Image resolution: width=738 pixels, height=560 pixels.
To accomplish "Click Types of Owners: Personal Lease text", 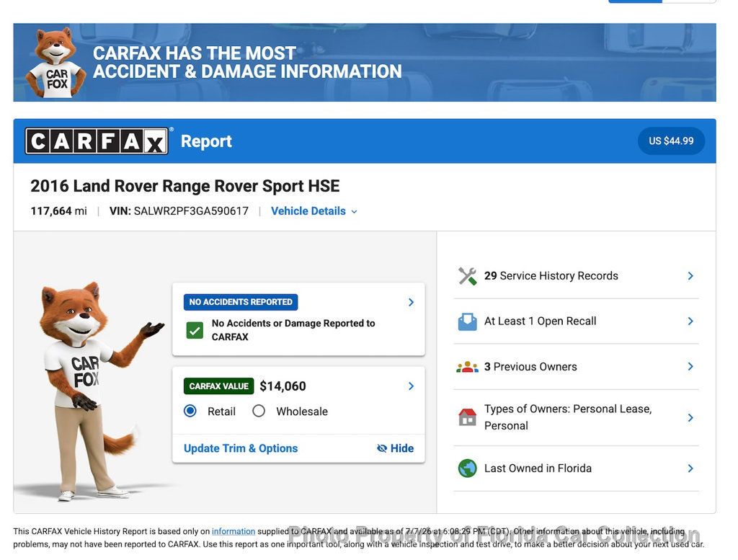I will [x=568, y=417].
